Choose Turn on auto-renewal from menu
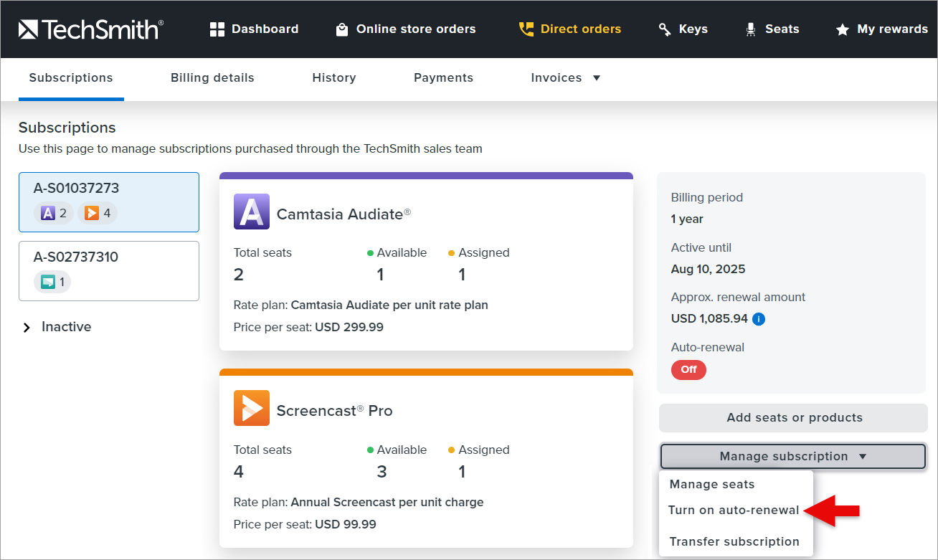938x560 pixels. click(733, 511)
